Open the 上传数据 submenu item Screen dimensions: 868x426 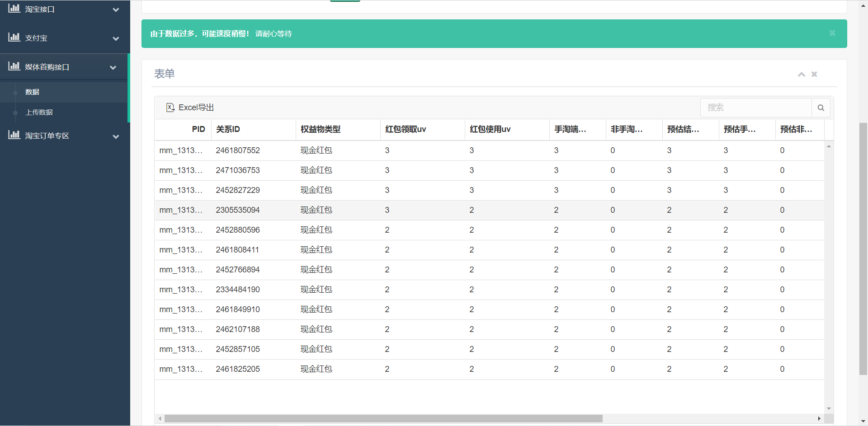pos(64,112)
